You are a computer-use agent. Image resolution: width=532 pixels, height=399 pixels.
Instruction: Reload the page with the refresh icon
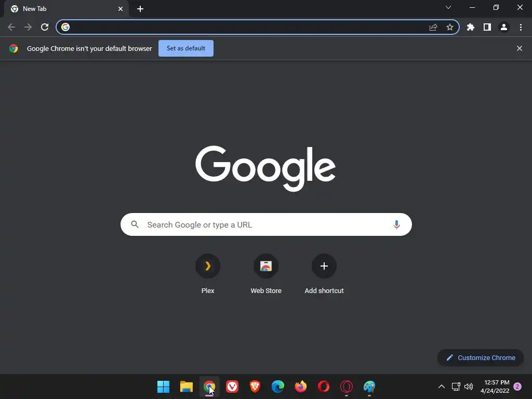click(45, 27)
